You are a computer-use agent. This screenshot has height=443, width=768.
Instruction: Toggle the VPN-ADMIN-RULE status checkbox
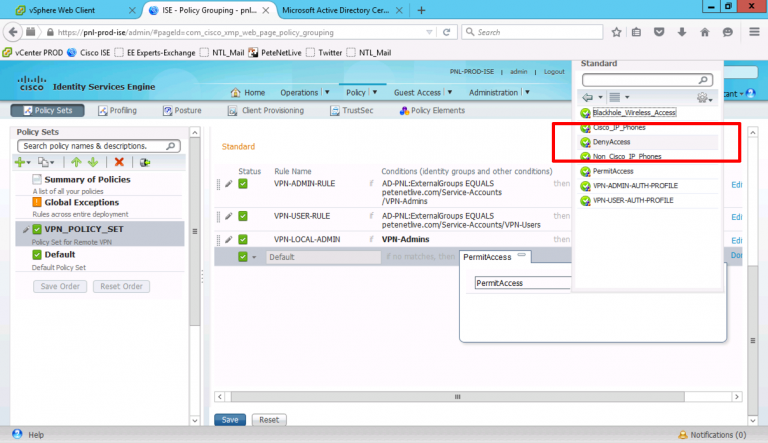click(243, 184)
